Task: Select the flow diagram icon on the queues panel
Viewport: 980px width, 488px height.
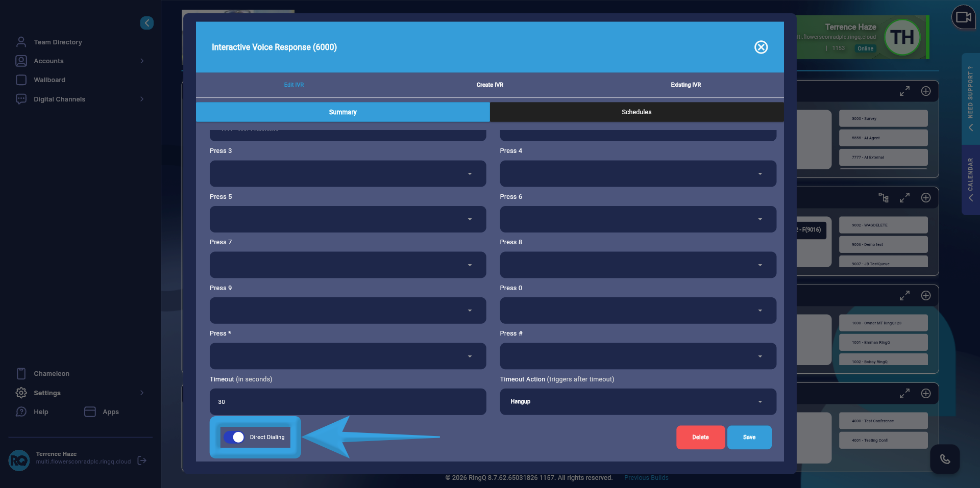Action: click(x=885, y=198)
